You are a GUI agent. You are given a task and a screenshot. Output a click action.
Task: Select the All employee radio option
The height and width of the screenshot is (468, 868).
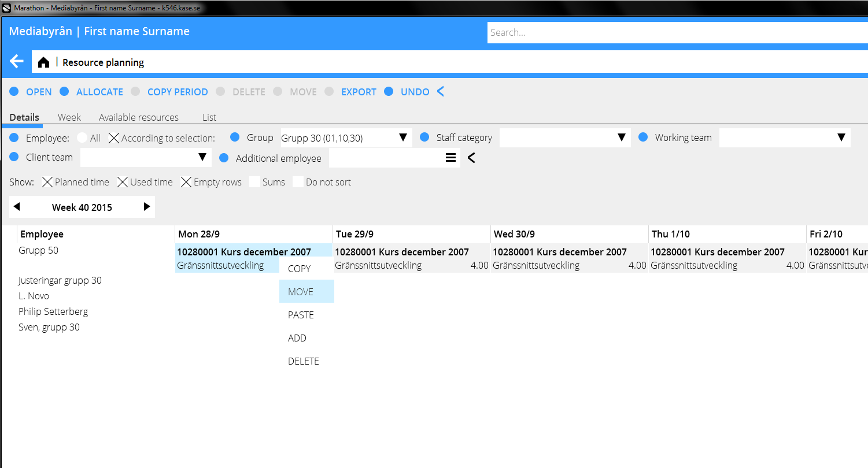point(82,138)
